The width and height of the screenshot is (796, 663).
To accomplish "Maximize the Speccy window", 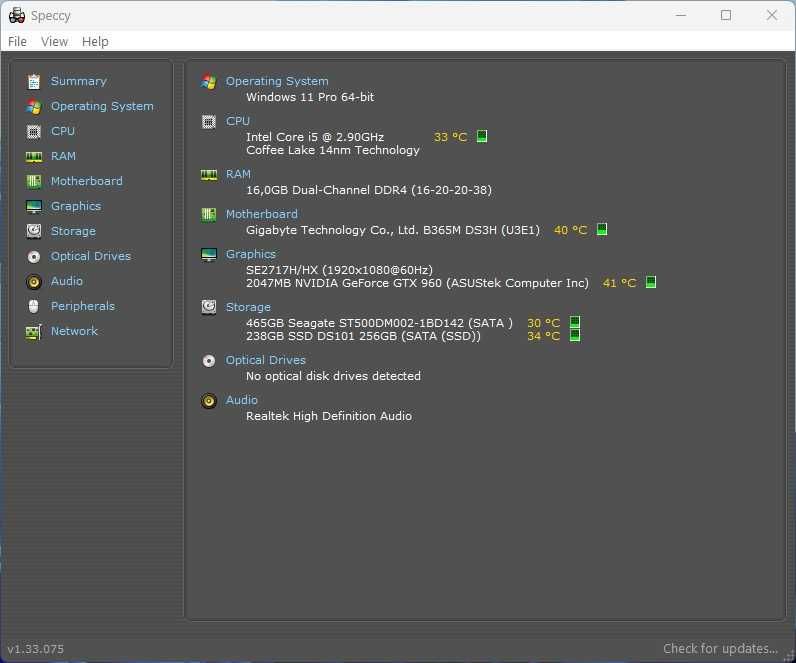I will coord(726,15).
